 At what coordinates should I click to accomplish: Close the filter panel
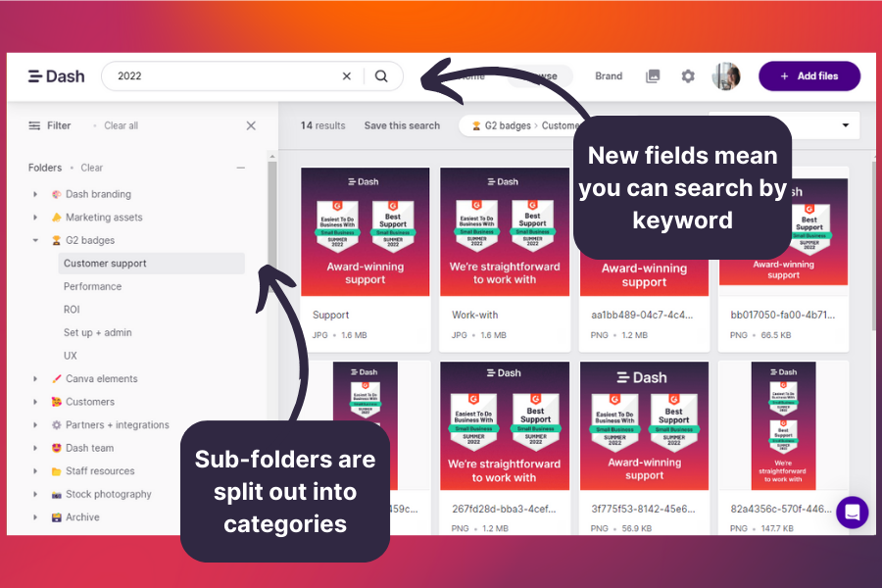(251, 125)
